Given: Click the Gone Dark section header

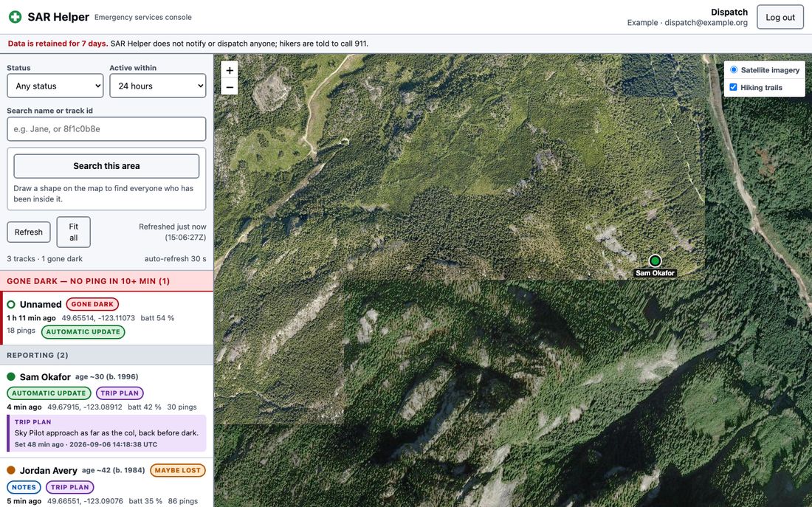Looking at the screenshot, I should pyautogui.click(x=106, y=280).
